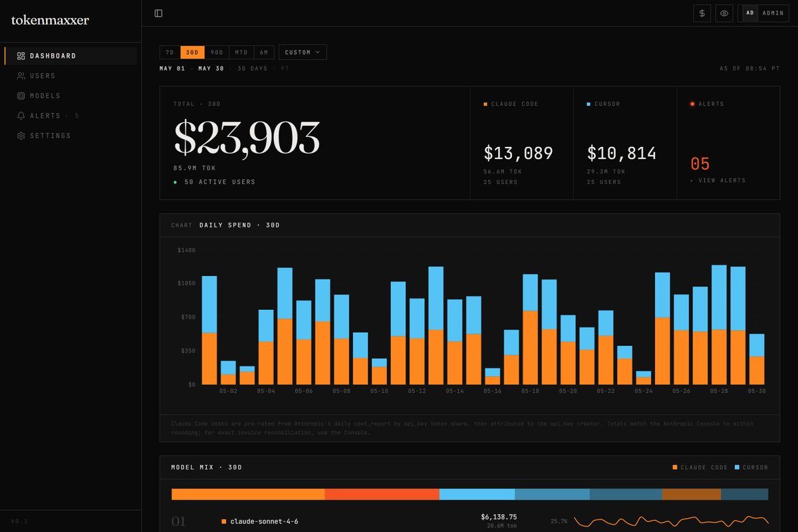This screenshot has width=798, height=532.
Task: Click the Users people icon in sidebar
Action: pos(21,76)
